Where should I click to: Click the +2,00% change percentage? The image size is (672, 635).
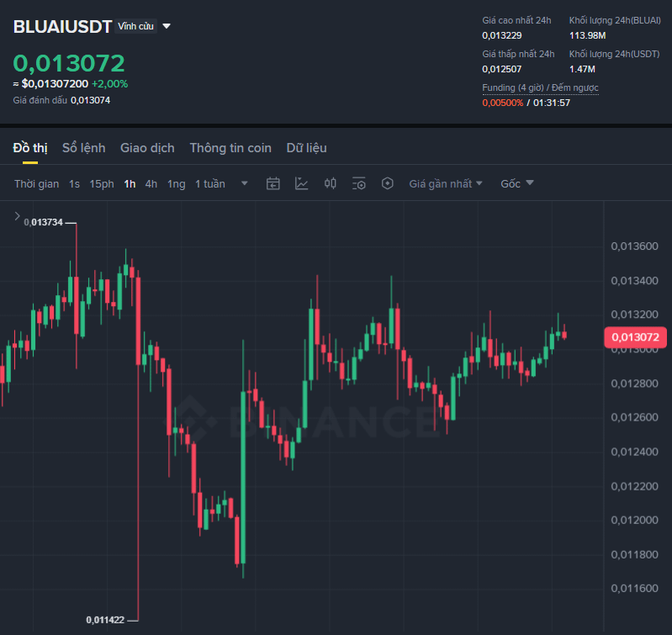click(x=109, y=84)
